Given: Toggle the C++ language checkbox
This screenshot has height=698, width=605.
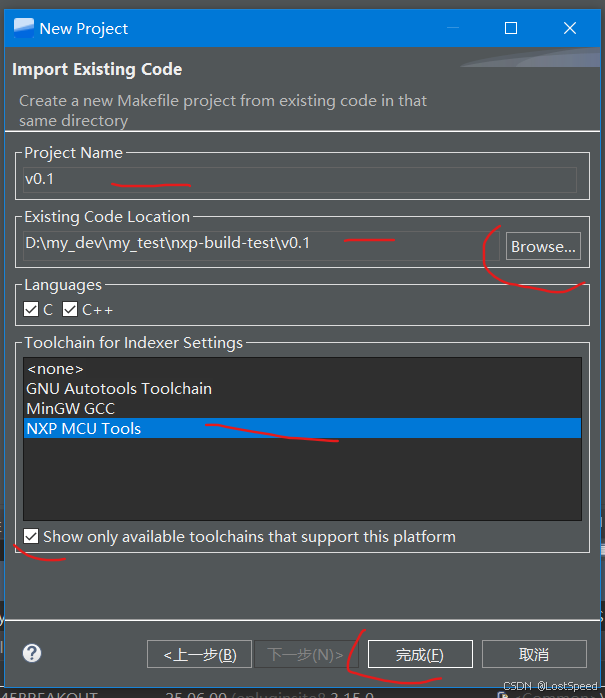Looking at the screenshot, I should click(70, 309).
